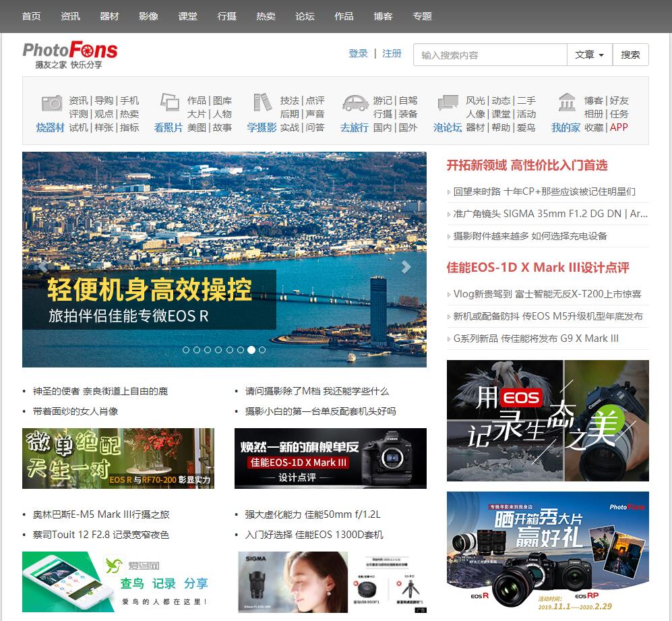Open article 新机或配备防抖 传EOS M5升级机型

[548, 316]
